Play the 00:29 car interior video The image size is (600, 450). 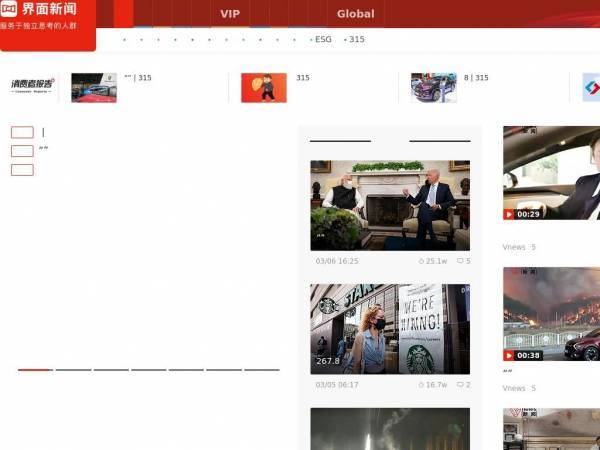[x=509, y=214]
